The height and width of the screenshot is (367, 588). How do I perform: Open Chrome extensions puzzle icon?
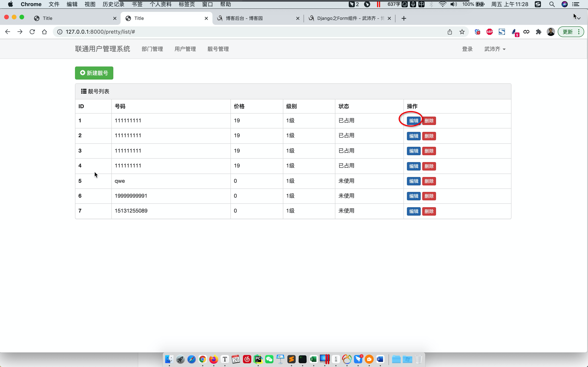538,32
